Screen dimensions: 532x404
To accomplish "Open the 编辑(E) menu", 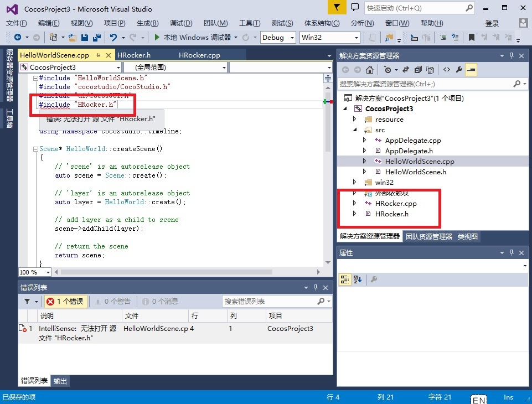I will tap(49, 23).
